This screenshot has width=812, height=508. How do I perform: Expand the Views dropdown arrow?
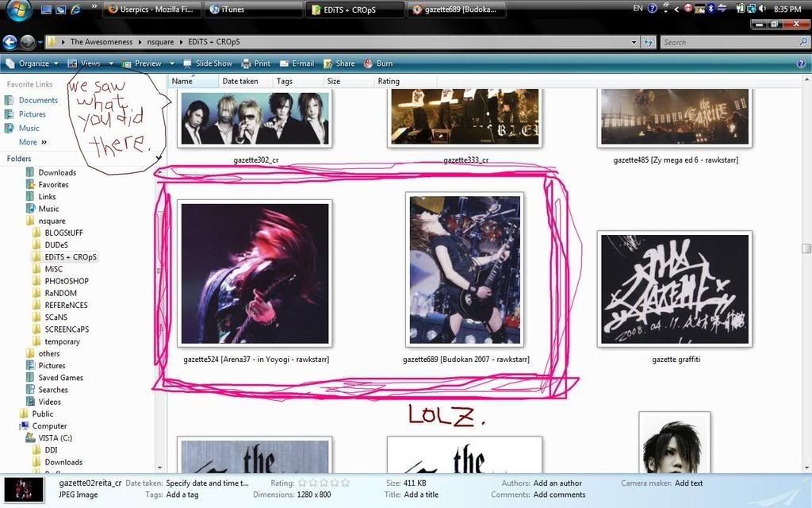click(x=111, y=63)
